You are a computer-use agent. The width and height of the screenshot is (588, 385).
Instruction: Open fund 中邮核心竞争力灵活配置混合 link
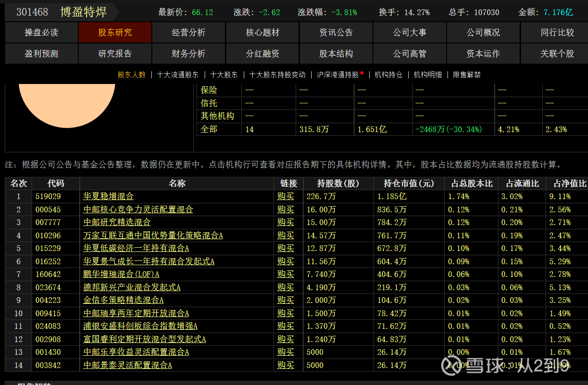[138, 209]
